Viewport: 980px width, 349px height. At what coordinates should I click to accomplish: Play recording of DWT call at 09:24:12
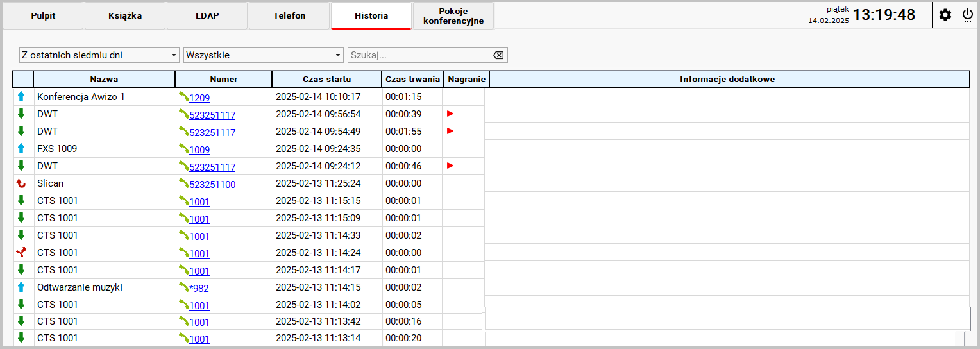tap(450, 166)
